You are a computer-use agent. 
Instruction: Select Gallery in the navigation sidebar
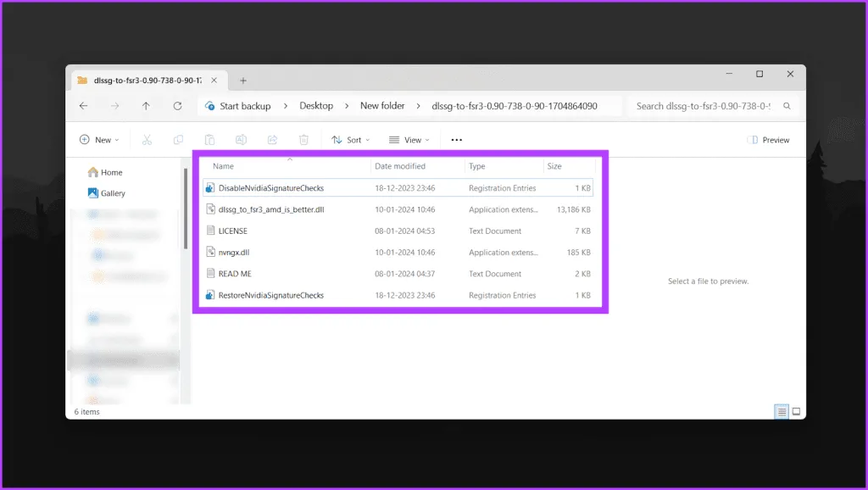[112, 193]
